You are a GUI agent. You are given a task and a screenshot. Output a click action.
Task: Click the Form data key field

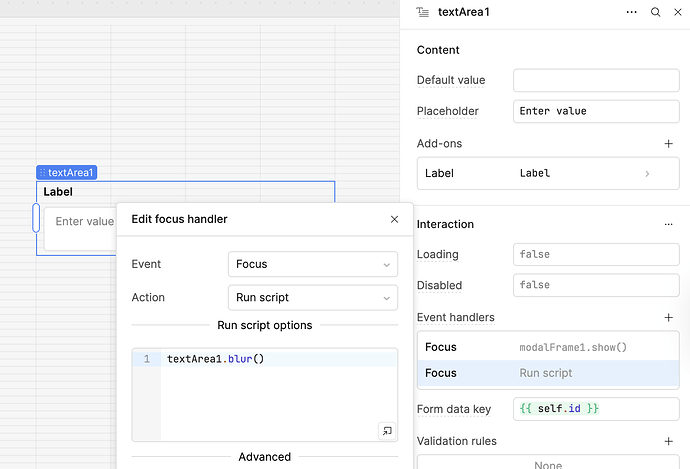click(595, 409)
